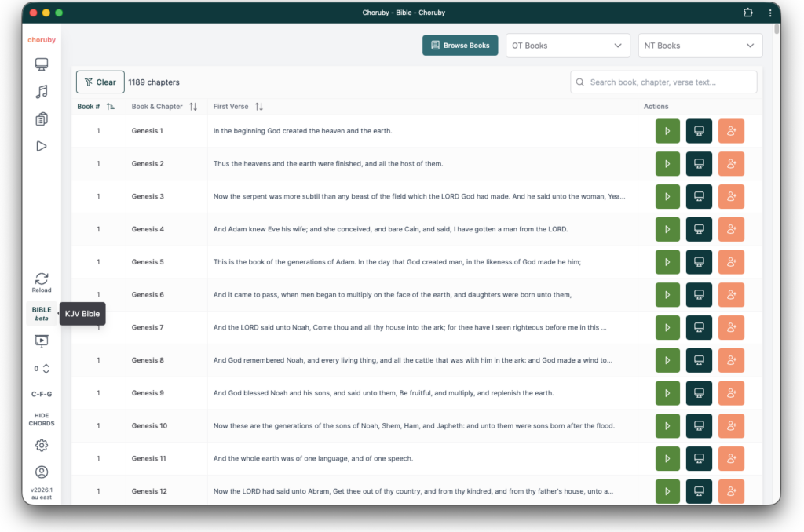Image resolution: width=804 pixels, height=532 pixels.
Task: Click dark display button for Genesis 3
Action: tap(699, 196)
